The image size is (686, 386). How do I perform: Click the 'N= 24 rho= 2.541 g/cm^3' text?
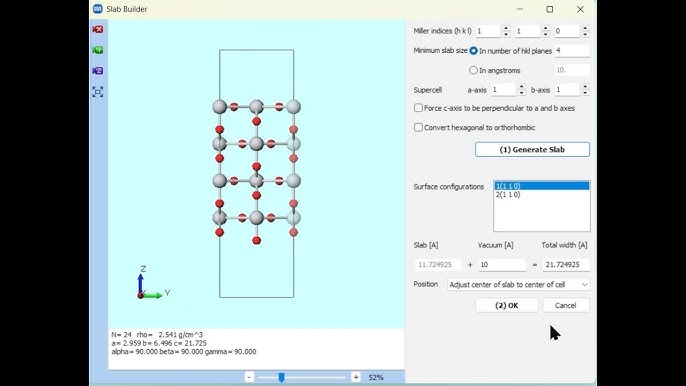157,335
